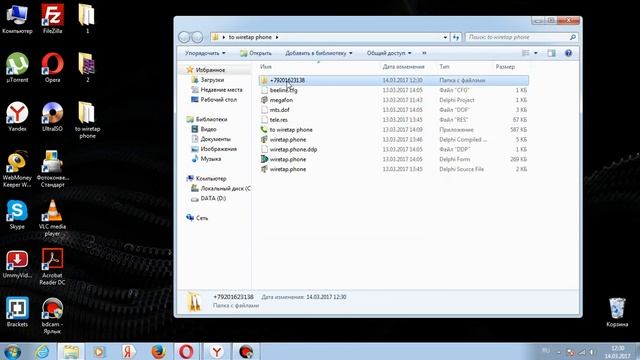
Task: Launch Brackets from the desktop
Action: click(x=17, y=312)
